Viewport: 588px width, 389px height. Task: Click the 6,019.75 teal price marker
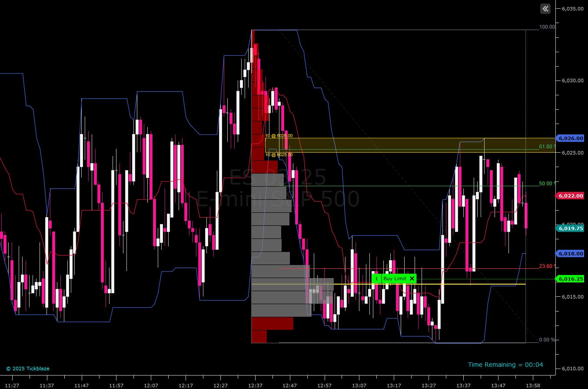[571, 228]
